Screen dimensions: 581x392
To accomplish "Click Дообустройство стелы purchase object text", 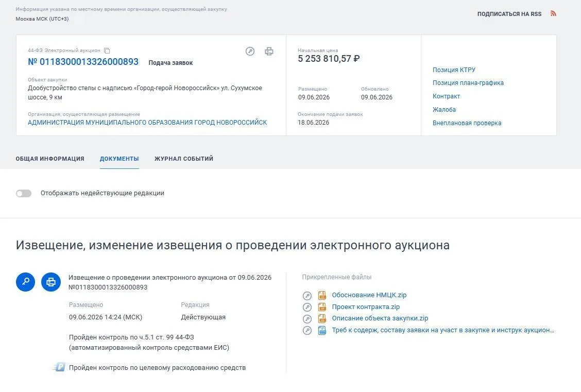I will click(145, 93).
